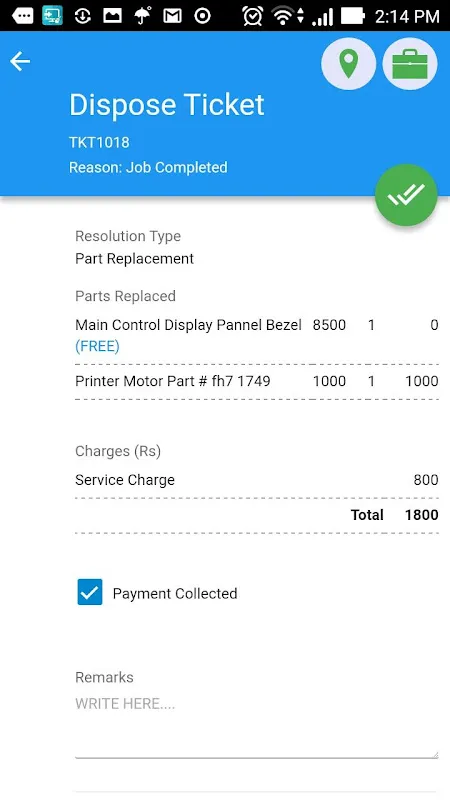This screenshot has height=800, width=450.
Task: Tap the Service Charge row
Action: [x=257, y=480]
